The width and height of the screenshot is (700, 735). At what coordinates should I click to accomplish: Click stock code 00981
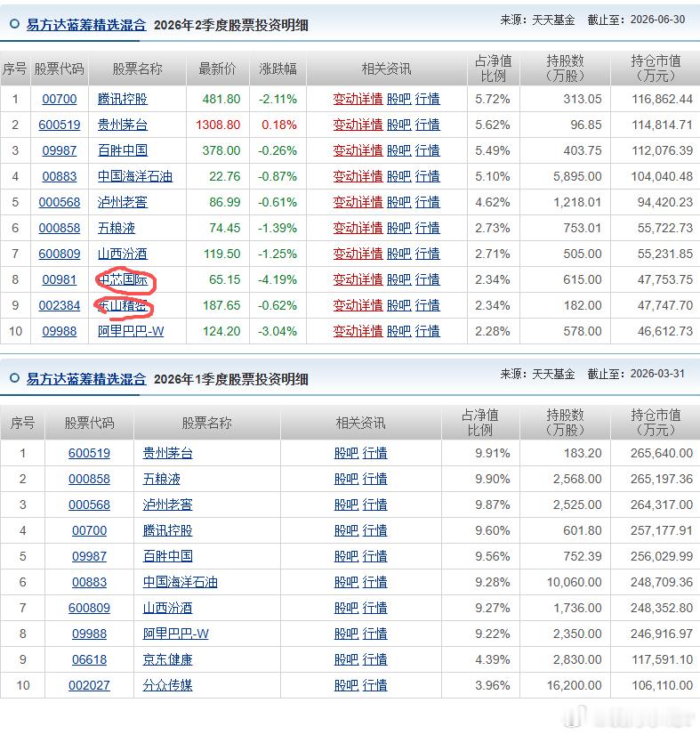click(60, 279)
